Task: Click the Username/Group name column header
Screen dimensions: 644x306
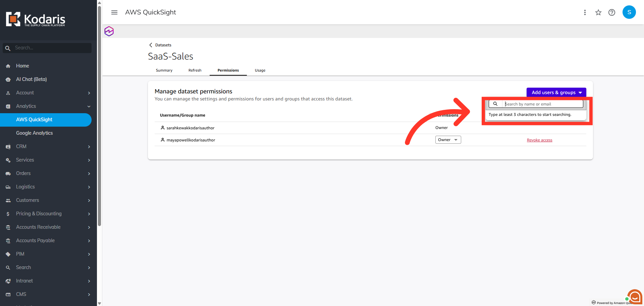Action: click(x=182, y=115)
